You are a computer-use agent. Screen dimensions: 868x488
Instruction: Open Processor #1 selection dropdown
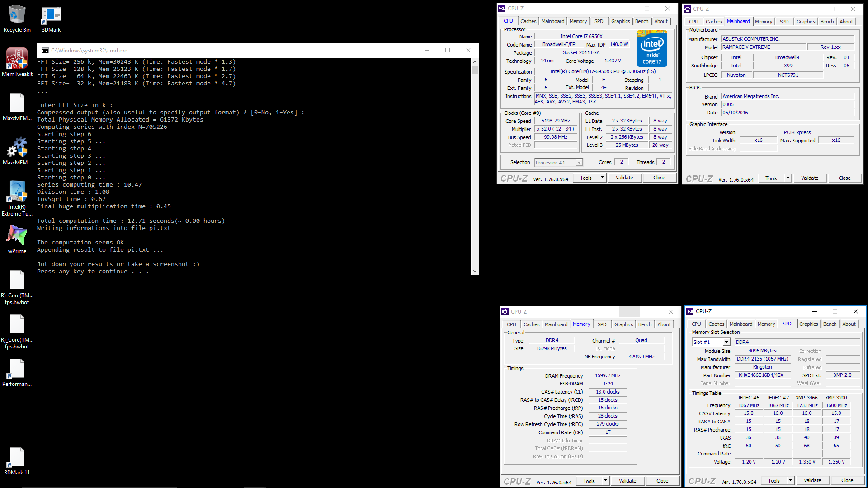(559, 163)
